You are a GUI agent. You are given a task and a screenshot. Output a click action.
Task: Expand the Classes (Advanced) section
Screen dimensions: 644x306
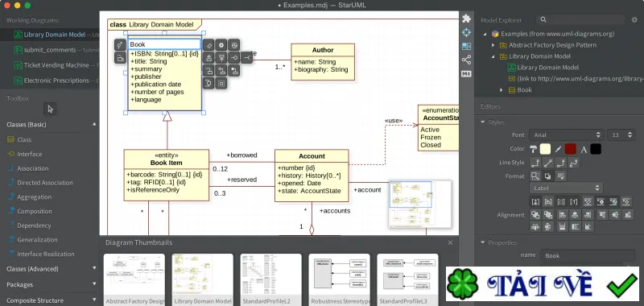point(94,269)
